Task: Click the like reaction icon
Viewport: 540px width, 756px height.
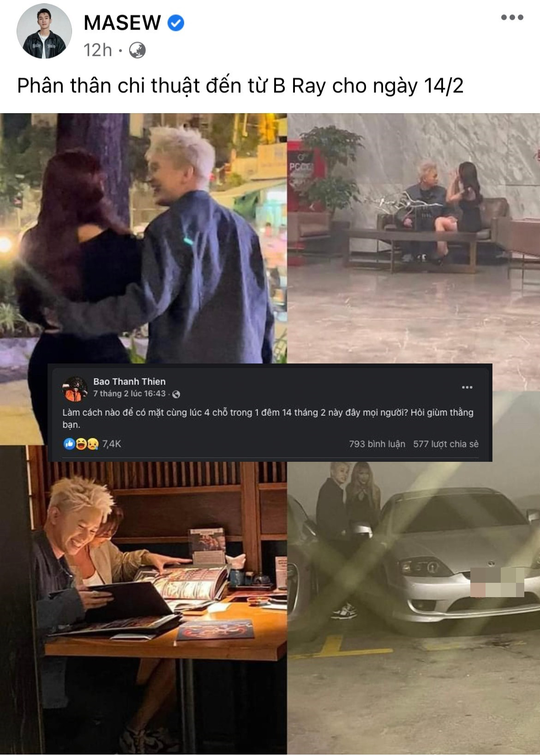Action: 69,444
